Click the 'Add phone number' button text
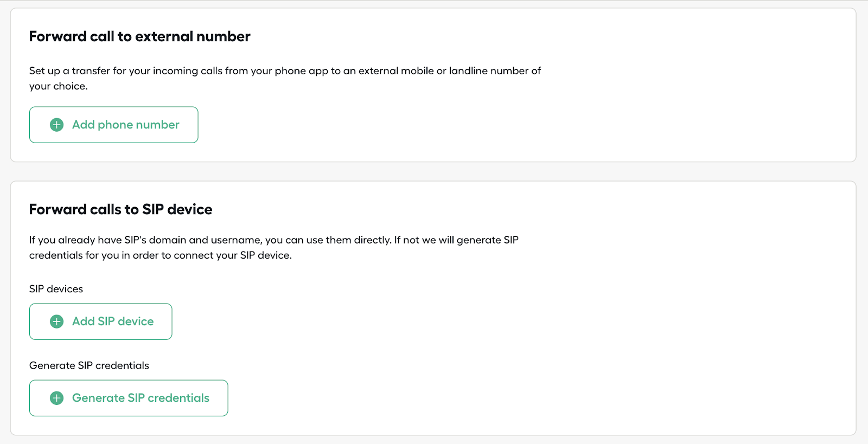This screenshot has height=444, width=868. (x=125, y=125)
